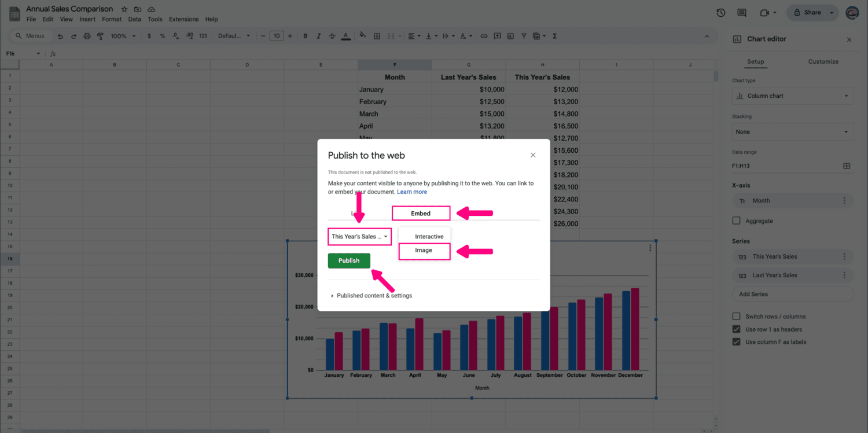Open the Default font dropdown

pos(234,36)
